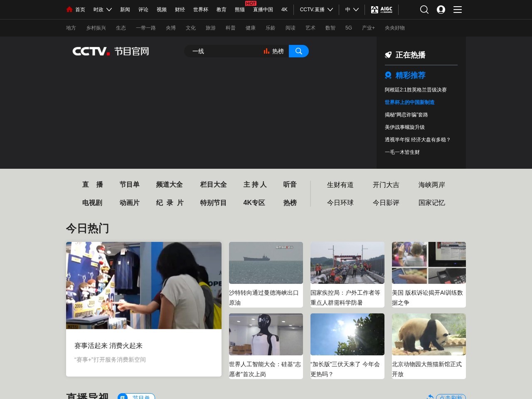Go to 动画片 section

pyautogui.click(x=130, y=203)
